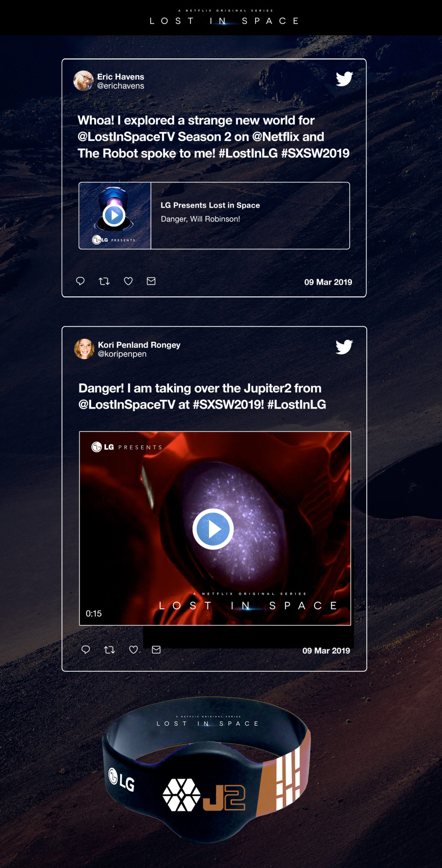Click the Lost in Space J2 wristband image
442x868 pixels.
tap(206, 770)
